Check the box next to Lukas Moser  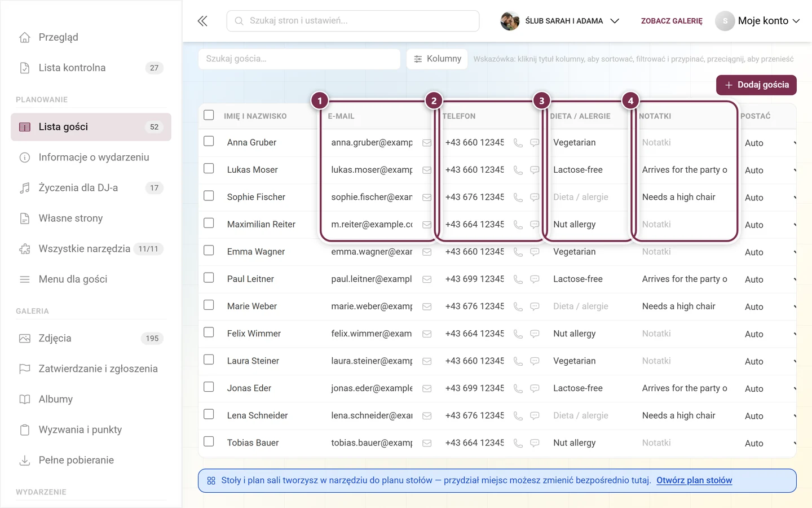coord(209,168)
